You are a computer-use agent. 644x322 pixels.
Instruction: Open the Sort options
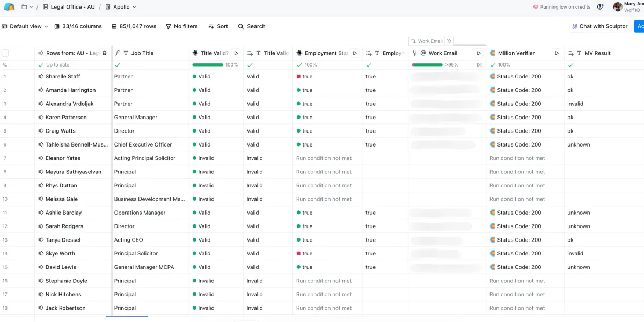(218, 26)
